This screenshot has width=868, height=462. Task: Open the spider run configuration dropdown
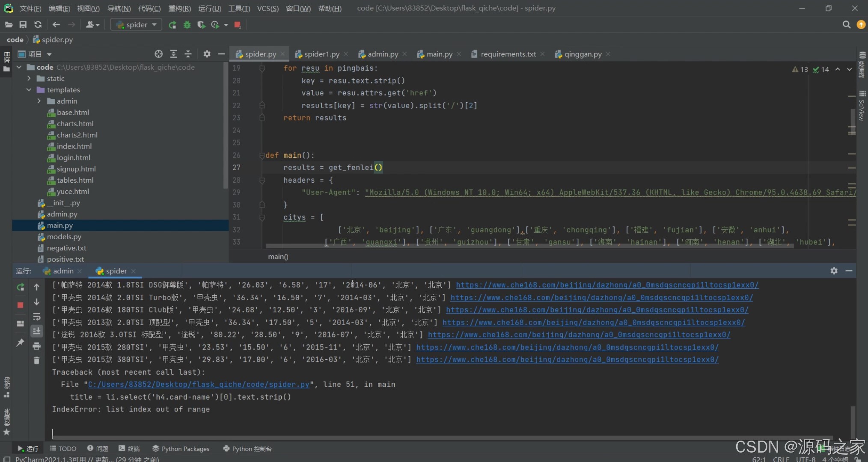(136, 25)
